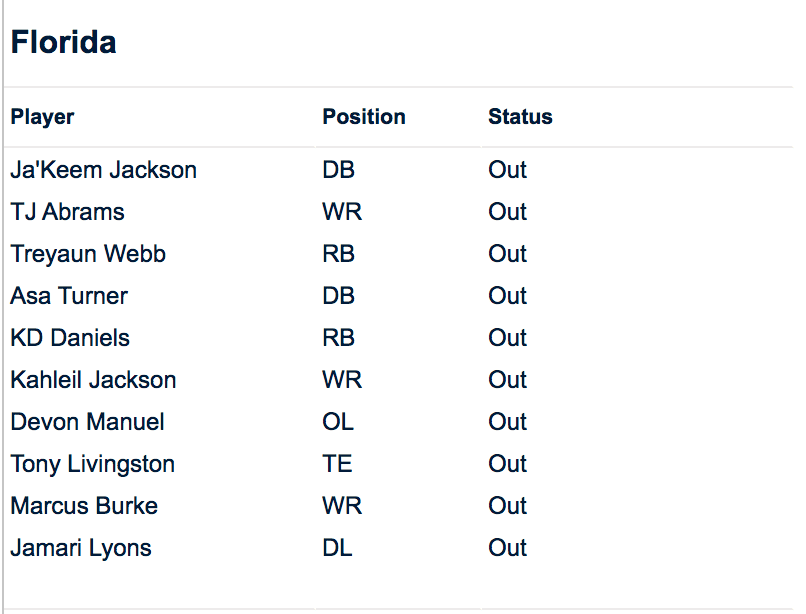Click the RB position for Treyaun Webb
The width and height of the screenshot is (806, 614).
pyautogui.click(x=338, y=254)
